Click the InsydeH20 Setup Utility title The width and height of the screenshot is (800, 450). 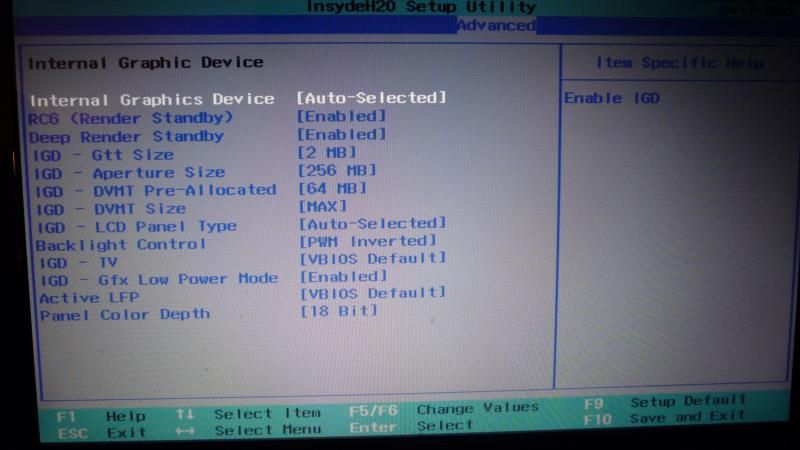[421, 7]
